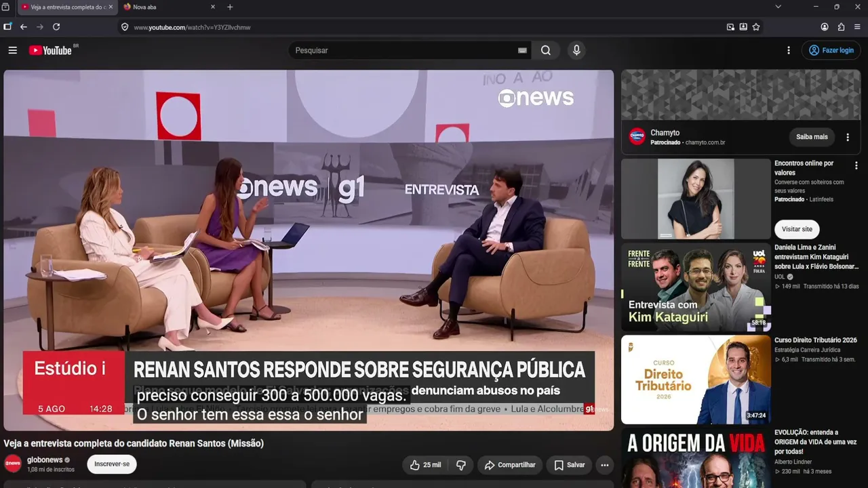Open YouTube settings three-dot menu
This screenshot has width=868, height=488.
[789, 50]
